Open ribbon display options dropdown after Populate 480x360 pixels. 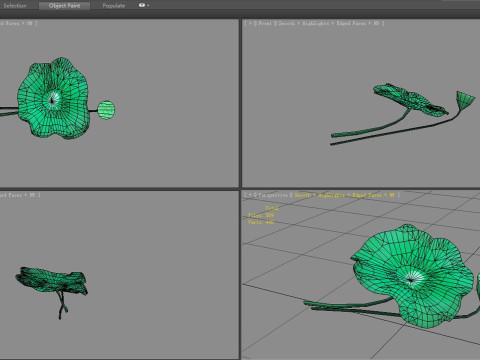point(144,5)
